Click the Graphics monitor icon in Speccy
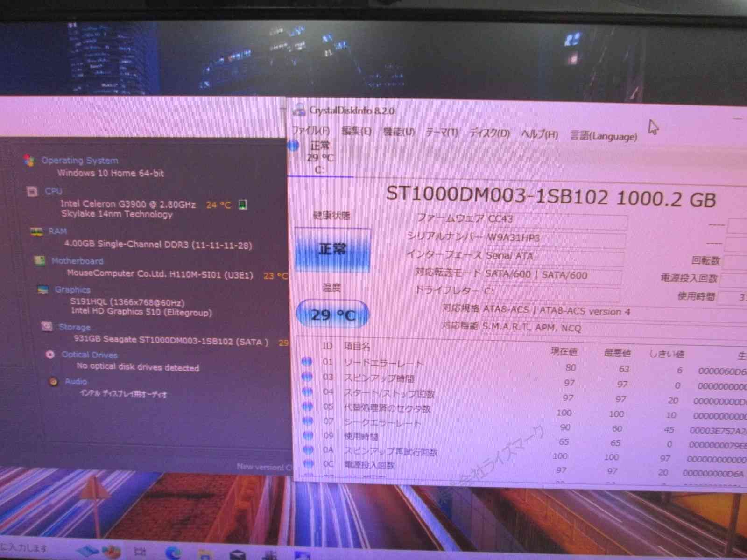 [42, 290]
